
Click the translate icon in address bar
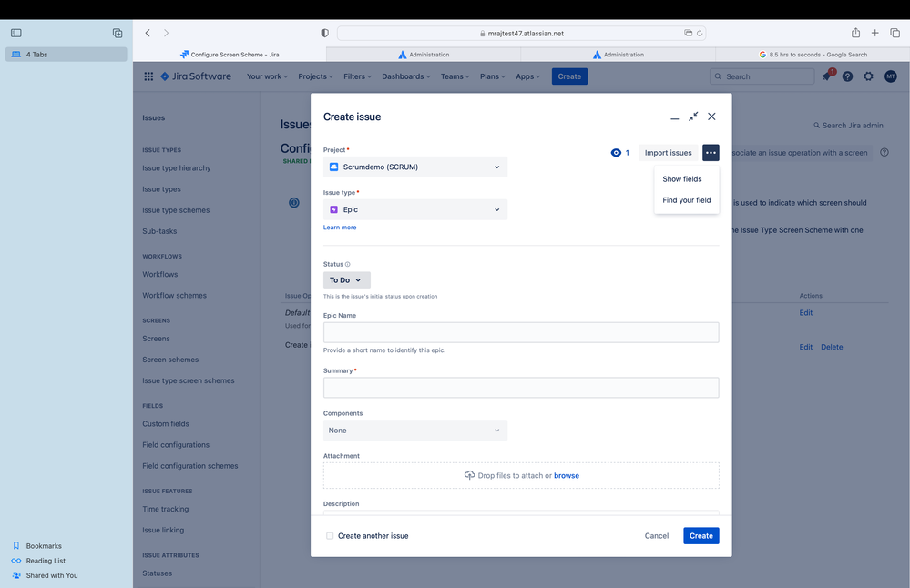click(688, 33)
